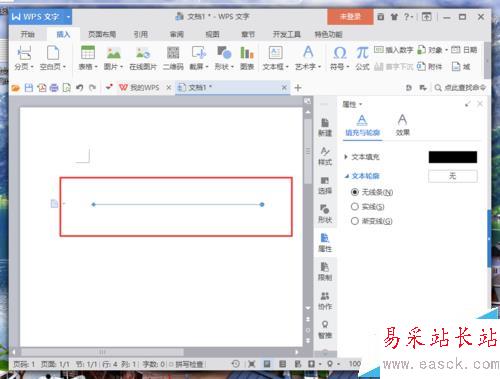The height and width of the screenshot is (379, 500).
Task: Insert a blank page (空白页)
Action: [53, 58]
